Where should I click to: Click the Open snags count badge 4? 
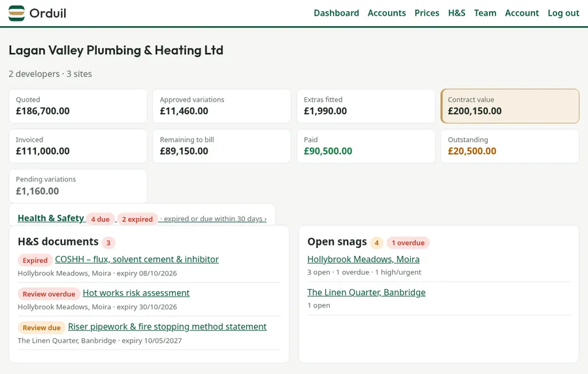click(x=376, y=243)
